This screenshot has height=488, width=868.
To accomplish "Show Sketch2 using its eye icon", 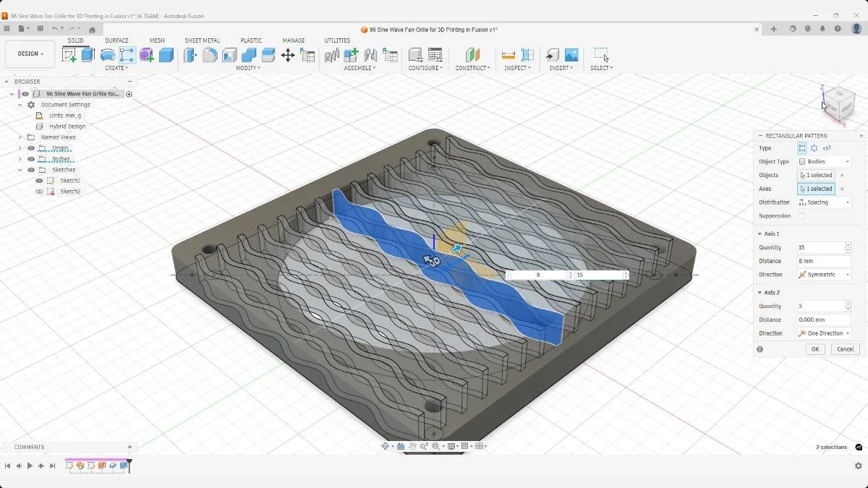I will point(39,192).
